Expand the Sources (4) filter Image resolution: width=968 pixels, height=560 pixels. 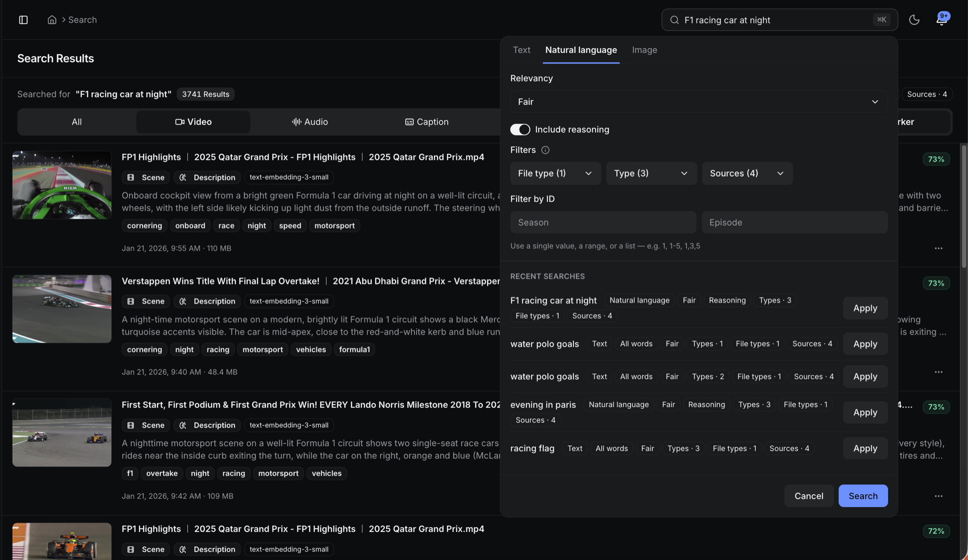point(747,173)
